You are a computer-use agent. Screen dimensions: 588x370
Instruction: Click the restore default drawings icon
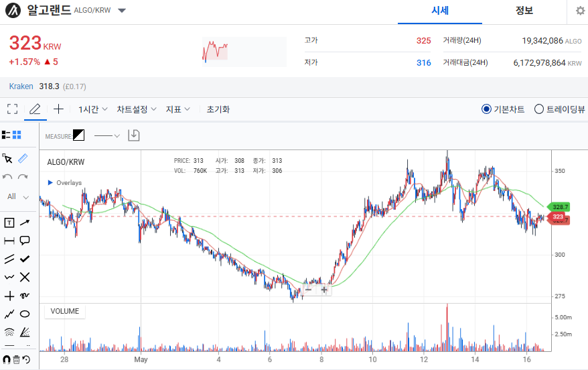pyautogui.click(x=26, y=359)
